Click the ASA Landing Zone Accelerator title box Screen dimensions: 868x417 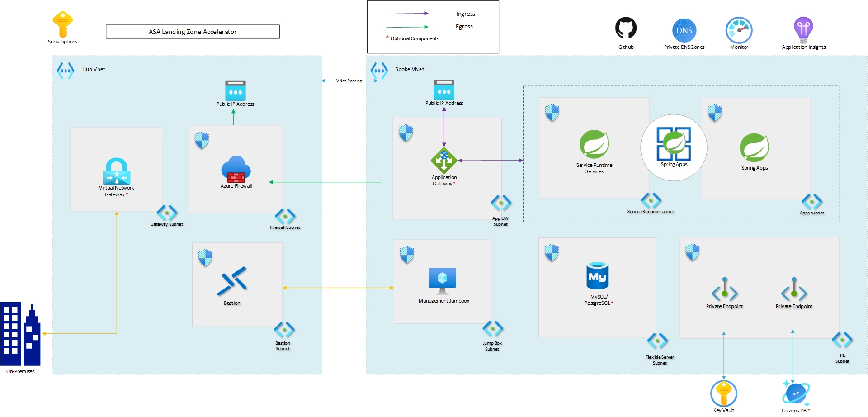coord(193,32)
